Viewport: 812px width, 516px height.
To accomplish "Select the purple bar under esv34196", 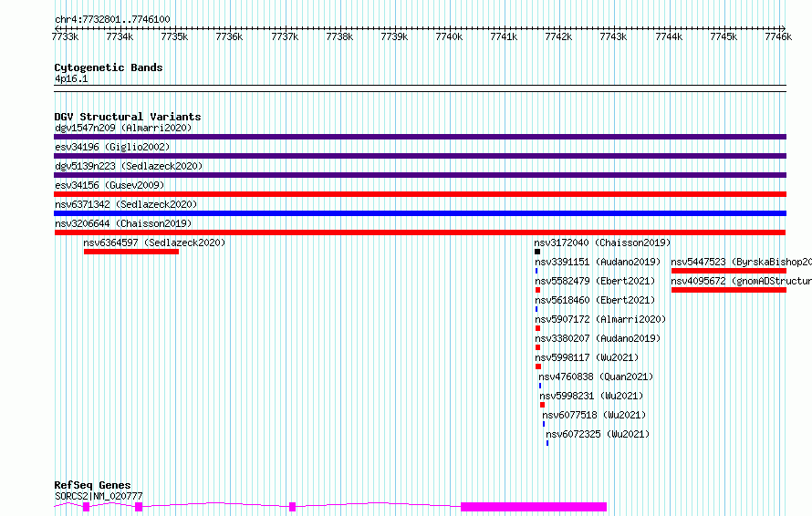I will pyautogui.click(x=420, y=156).
